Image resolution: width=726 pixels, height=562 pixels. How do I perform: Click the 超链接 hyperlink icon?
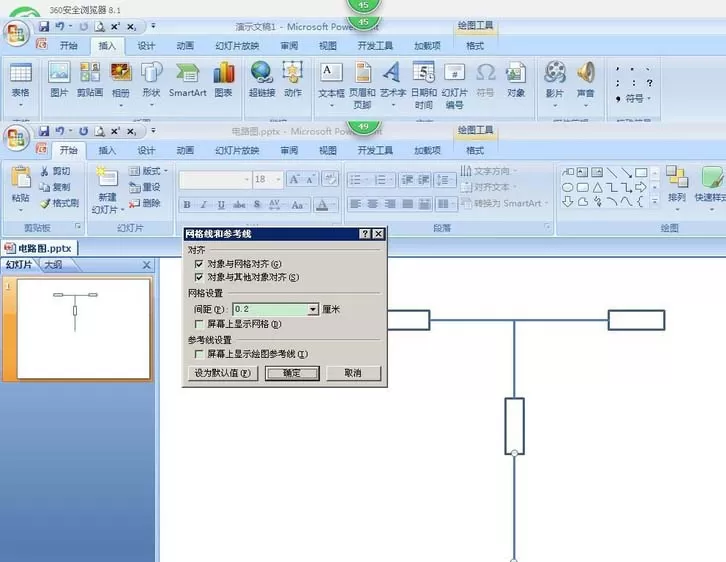[x=262, y=79]
